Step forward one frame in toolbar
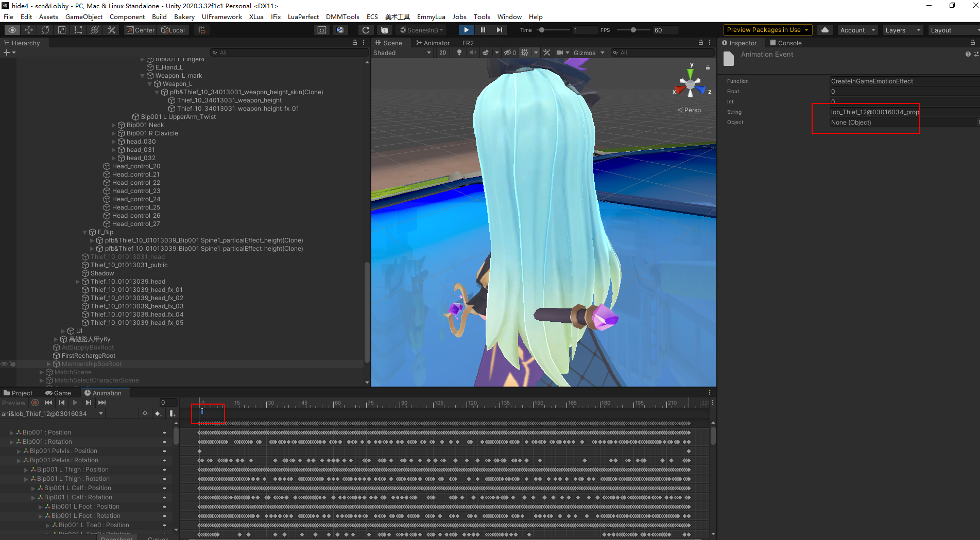The height and width of the screenshot is (540, 980). 499,30
